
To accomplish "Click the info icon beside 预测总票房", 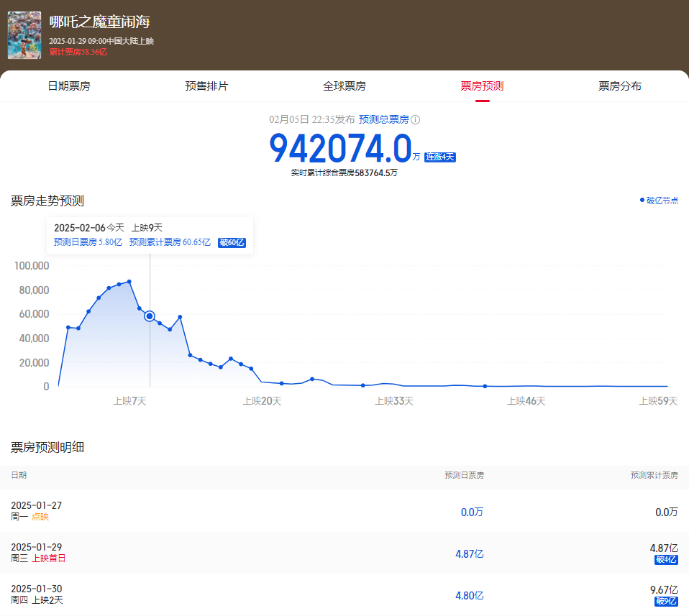I will 415,120.
